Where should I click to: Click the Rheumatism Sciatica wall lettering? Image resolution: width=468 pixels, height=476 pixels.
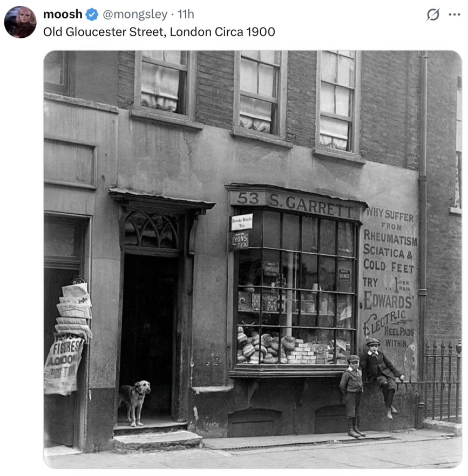click(390, 247)
